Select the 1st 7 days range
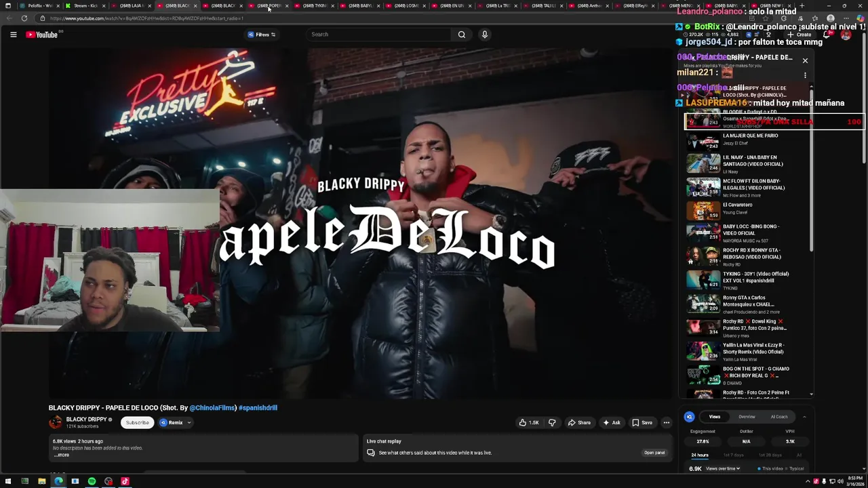This screenshot has width=868, height=488. coord(733,455)
